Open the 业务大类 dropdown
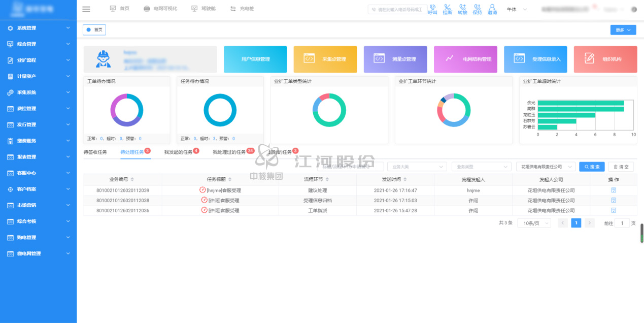 tap(417, 167)
